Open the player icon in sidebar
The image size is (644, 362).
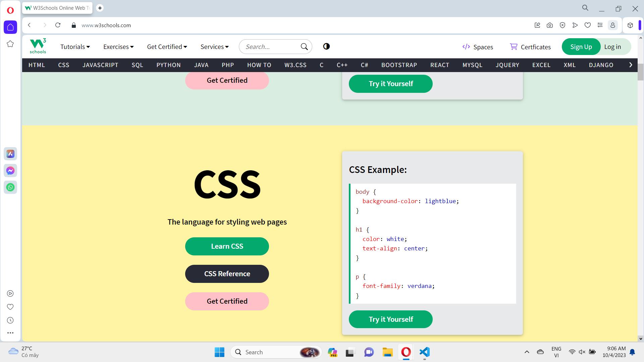[x=10, y=294]
